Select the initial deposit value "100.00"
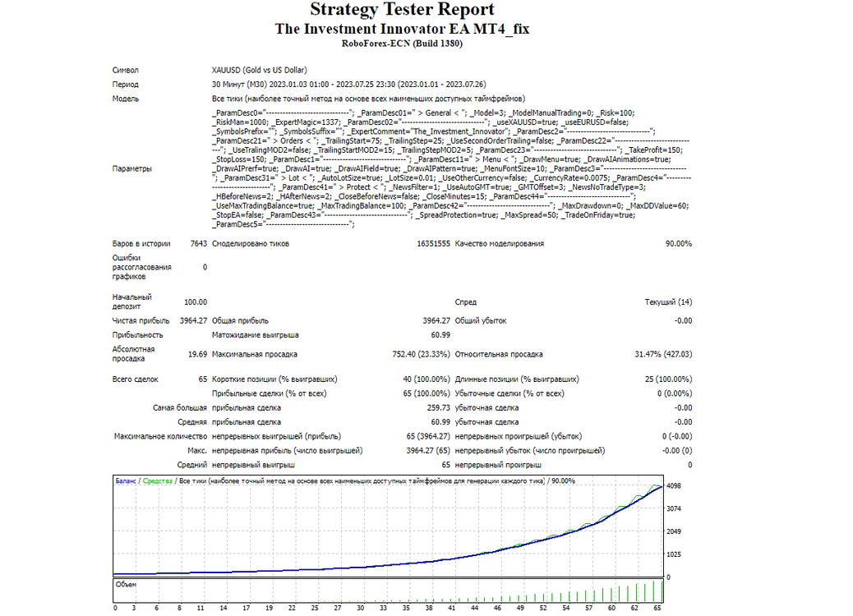This screenshot has width=853, height=616. (196, 301)
